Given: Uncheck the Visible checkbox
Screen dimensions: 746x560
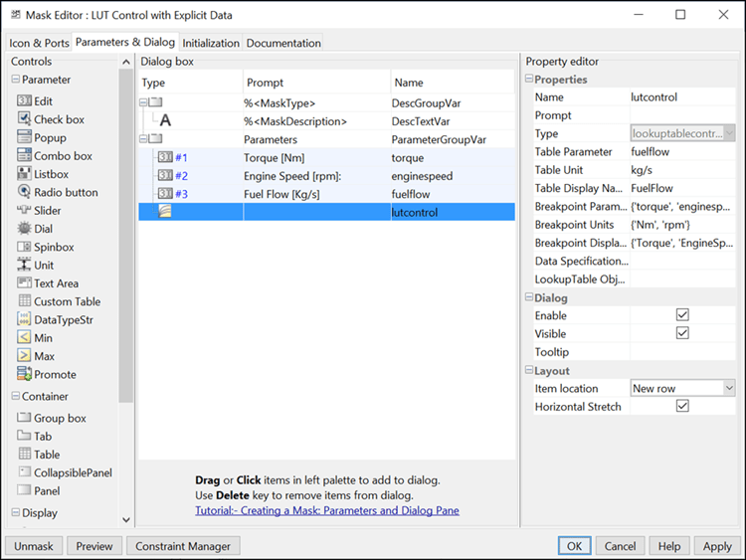Looking at the screenshot, I should (x=681, y=333).
